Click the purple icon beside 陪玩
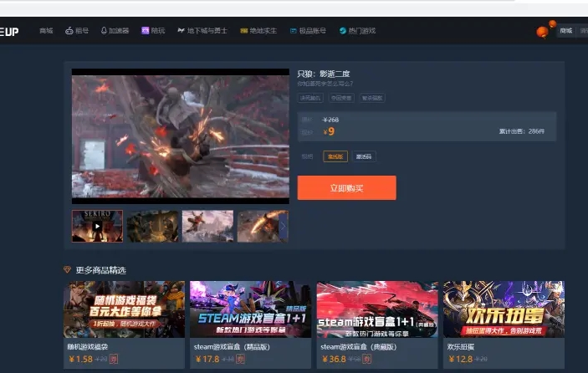588x373 pixels. (146, 31)
